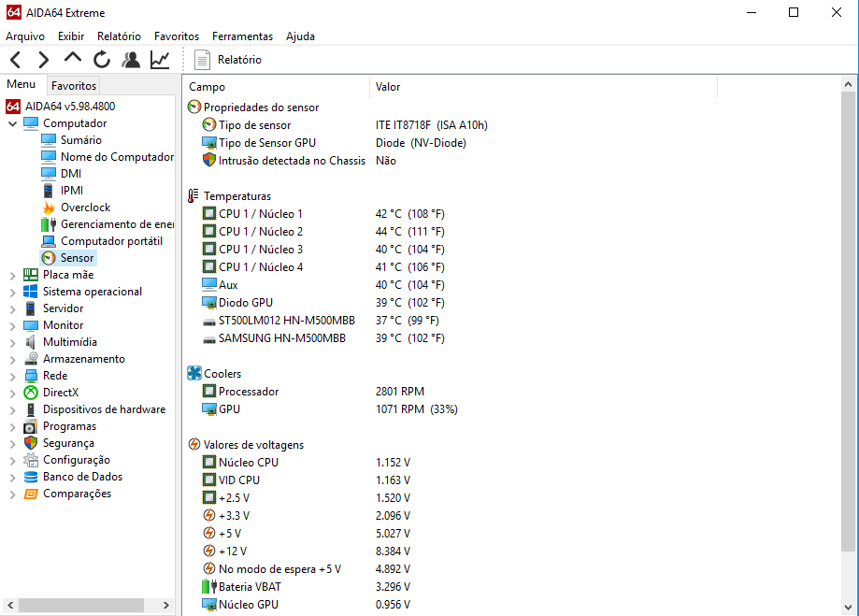Expand the Placa mãe node
Viewport: 859px width, 616px height.
pos(12,275)
